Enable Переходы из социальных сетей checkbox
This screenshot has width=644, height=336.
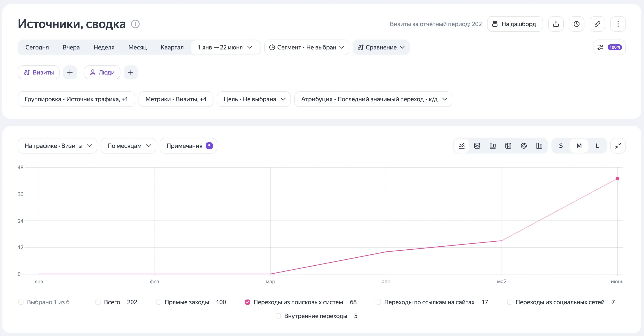510,302
